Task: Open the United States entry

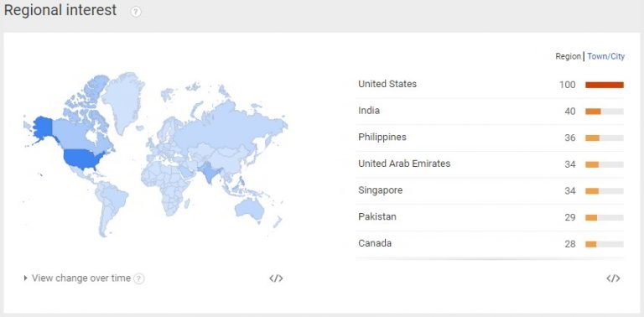Action: point(490,85)
